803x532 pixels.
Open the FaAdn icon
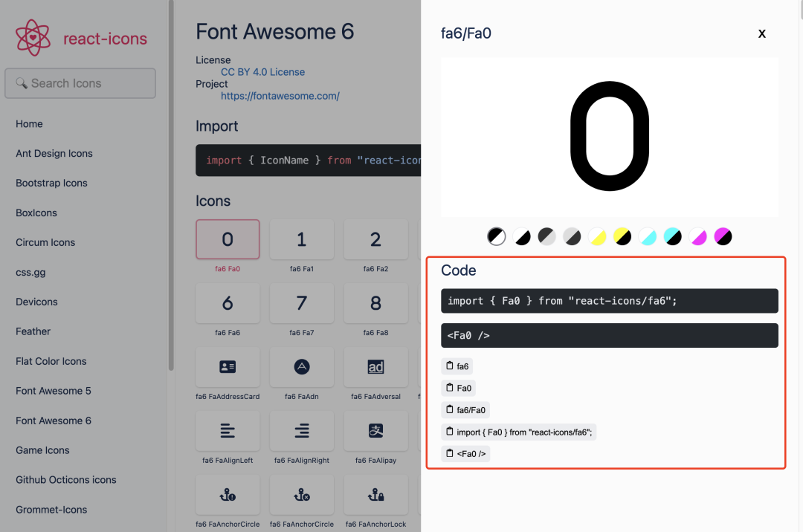click(x=302, y=367)
